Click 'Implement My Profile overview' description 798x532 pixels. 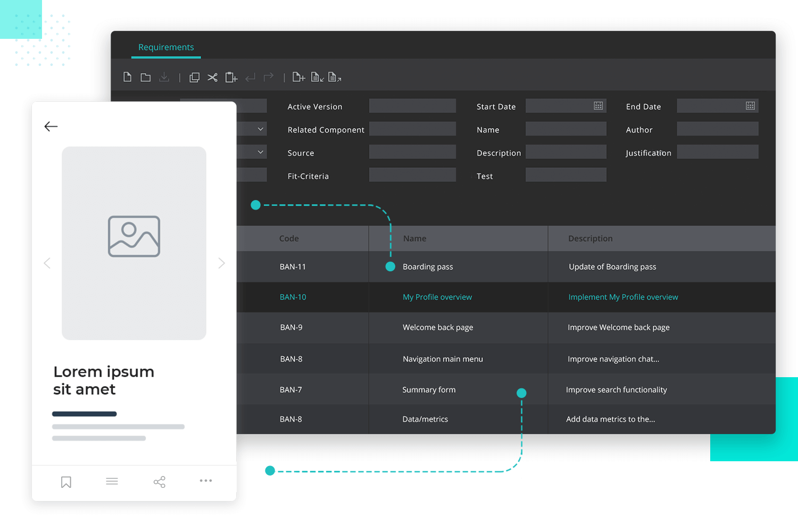point(623,297)
